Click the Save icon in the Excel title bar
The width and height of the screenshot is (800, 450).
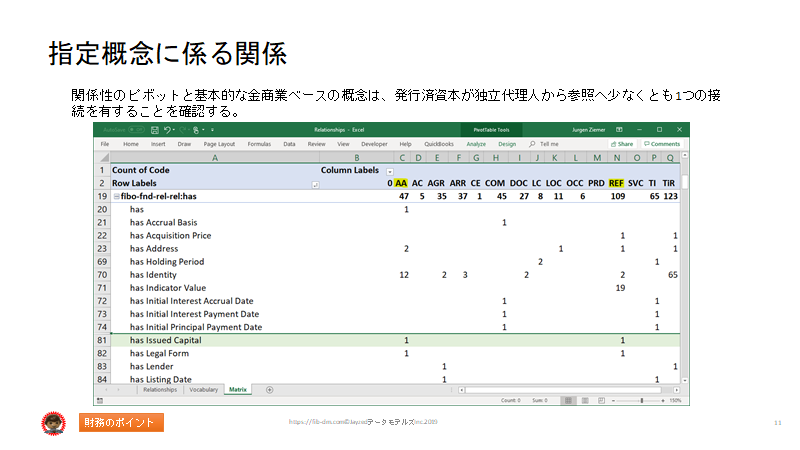click(155, 130)
